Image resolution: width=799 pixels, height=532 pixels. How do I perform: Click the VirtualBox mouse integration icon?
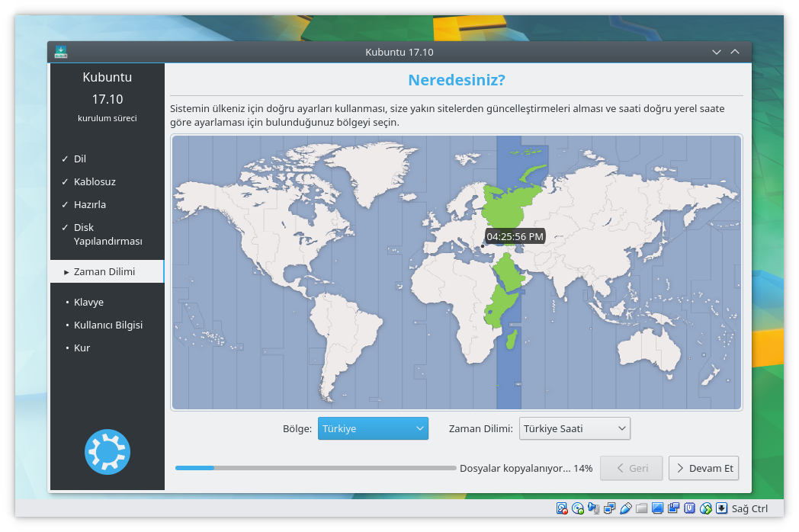pos(706,508)
